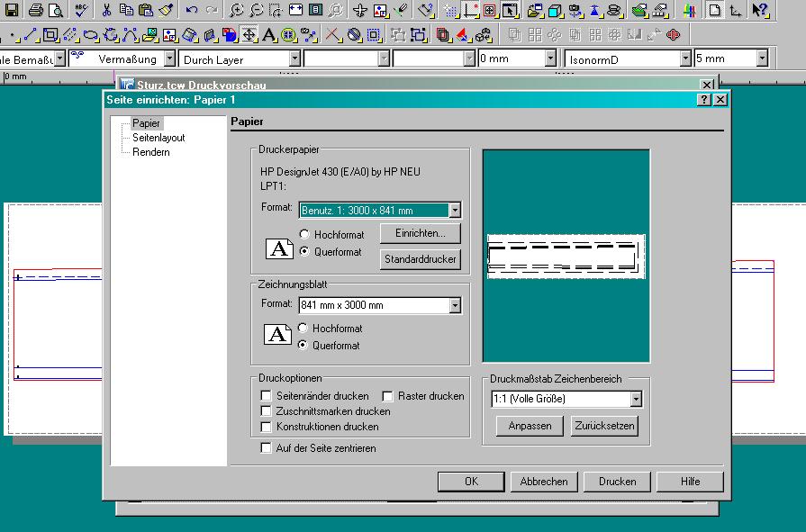
Task: Click the colored stripes icon in top toolbar
Action: [x=689, y=9]
